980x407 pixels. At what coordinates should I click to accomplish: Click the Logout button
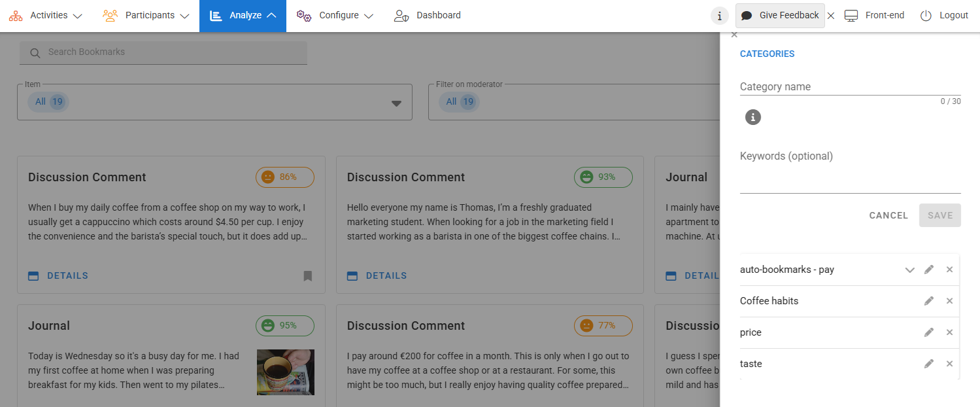pyautogui.click(x=944, y=16)
